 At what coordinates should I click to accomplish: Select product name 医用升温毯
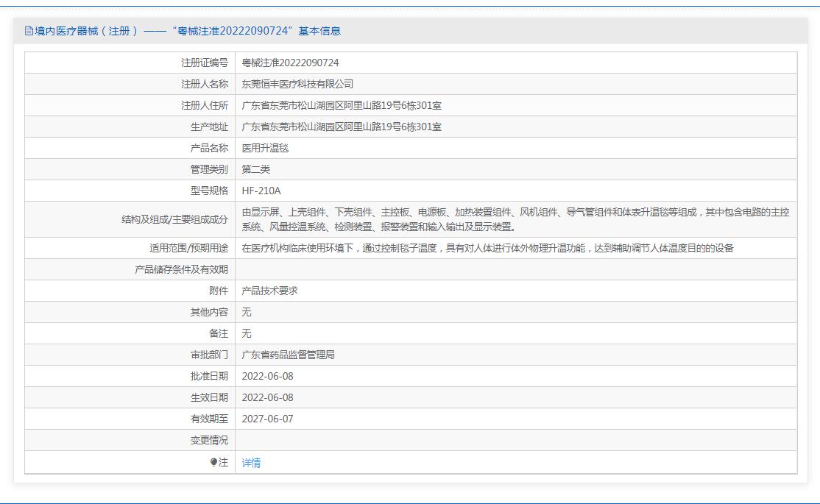265,148
